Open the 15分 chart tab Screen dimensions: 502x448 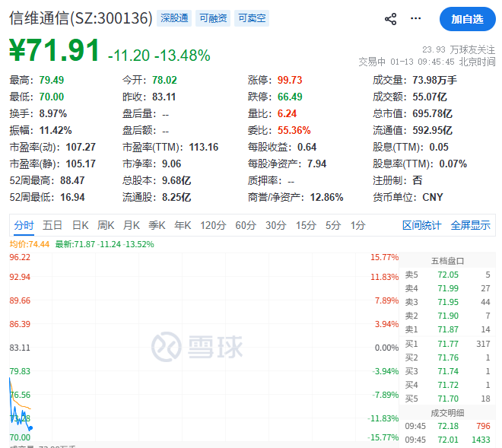click(x=306, y=225)
